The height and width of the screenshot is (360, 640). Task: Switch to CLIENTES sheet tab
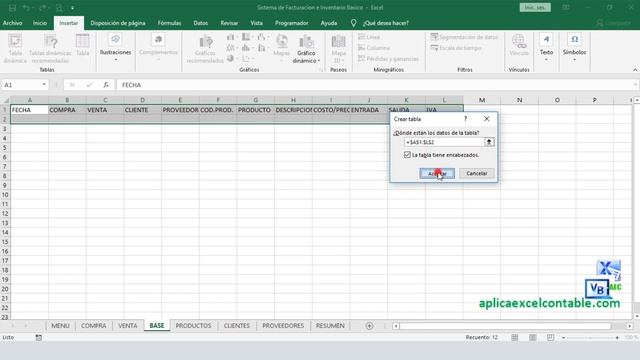pos(237,326)
